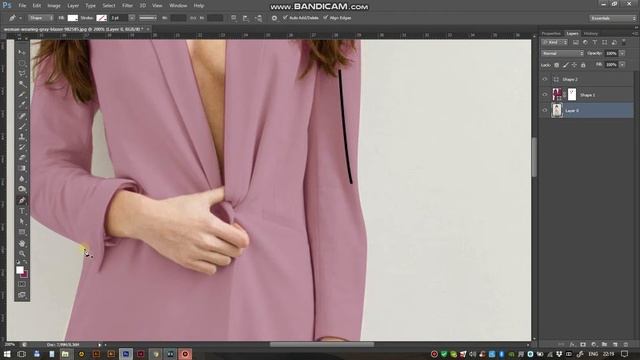Open Stroke color swatch in options bar

101,18
